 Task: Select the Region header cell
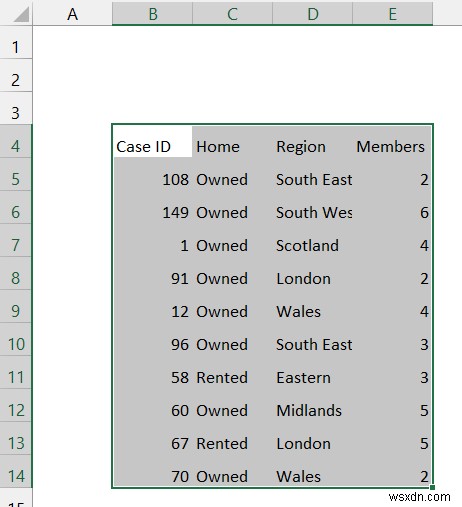coord(312,146)
